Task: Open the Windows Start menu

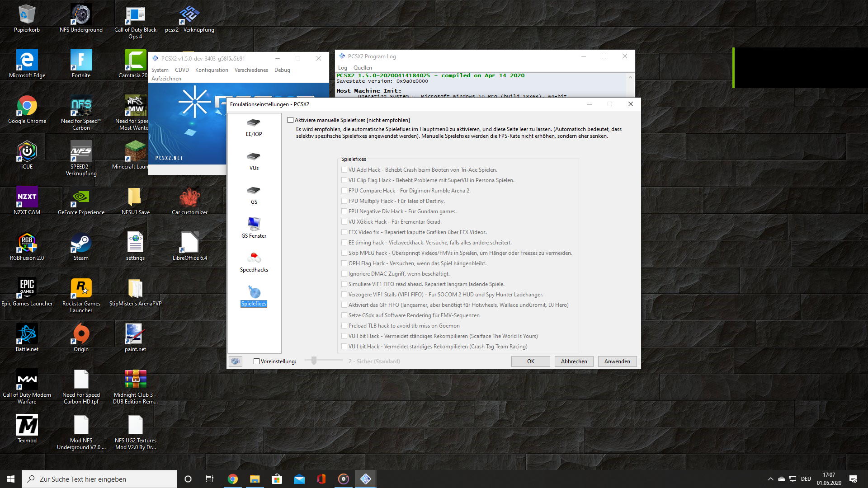Action: 11,479
